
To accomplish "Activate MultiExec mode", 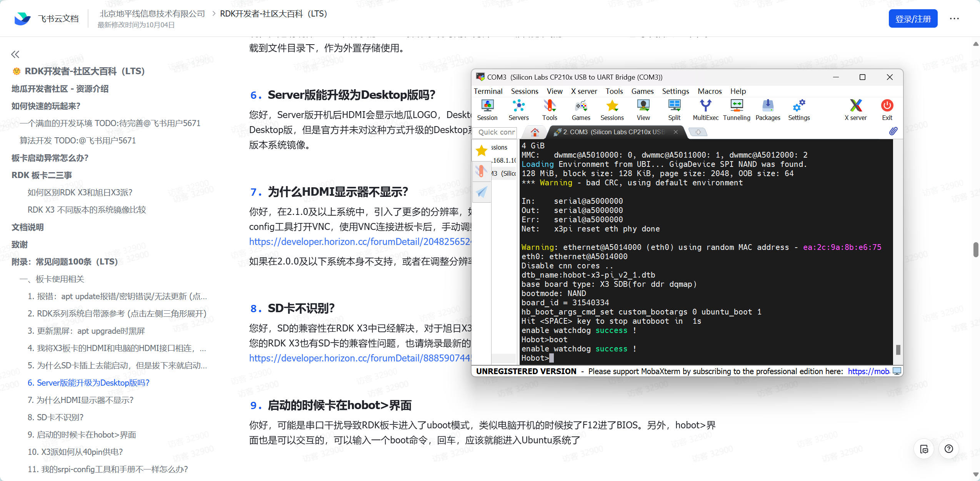I will [705, 110].
